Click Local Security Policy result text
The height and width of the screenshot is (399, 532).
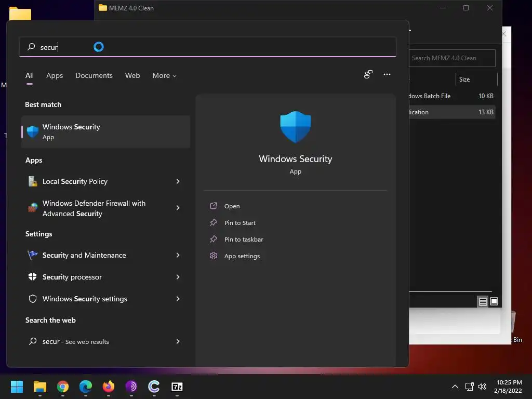pyautogui.click(x=75, y=181)
